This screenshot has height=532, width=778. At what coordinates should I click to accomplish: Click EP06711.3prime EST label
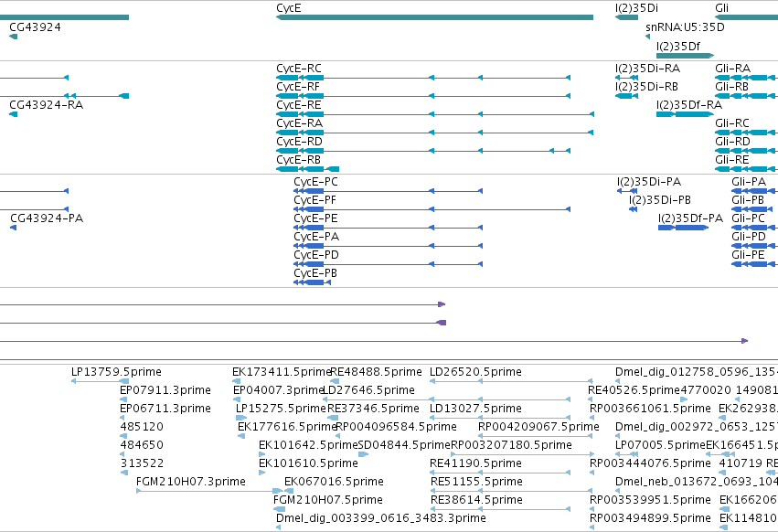point(165,409)
